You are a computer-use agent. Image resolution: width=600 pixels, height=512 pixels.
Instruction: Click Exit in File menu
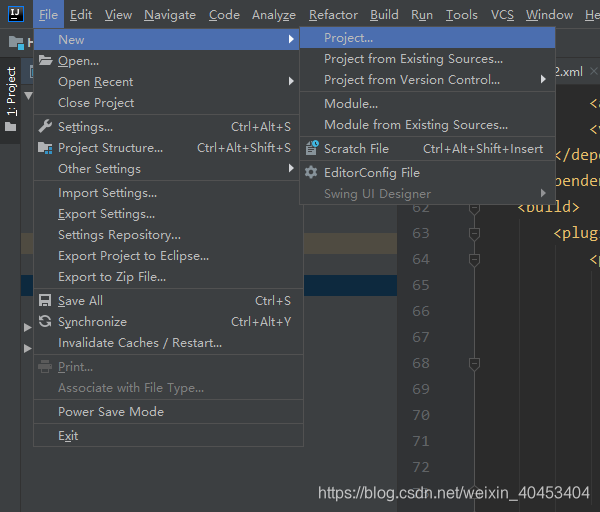pyautogui.click(x=168, y=435)
